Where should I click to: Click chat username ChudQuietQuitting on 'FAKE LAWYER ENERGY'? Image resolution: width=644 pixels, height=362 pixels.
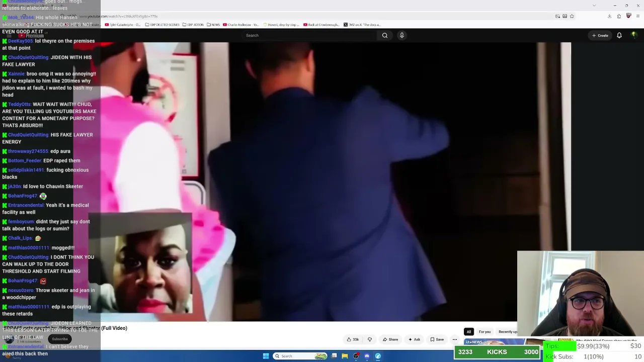pyautogui.click(x=28, y=135)
